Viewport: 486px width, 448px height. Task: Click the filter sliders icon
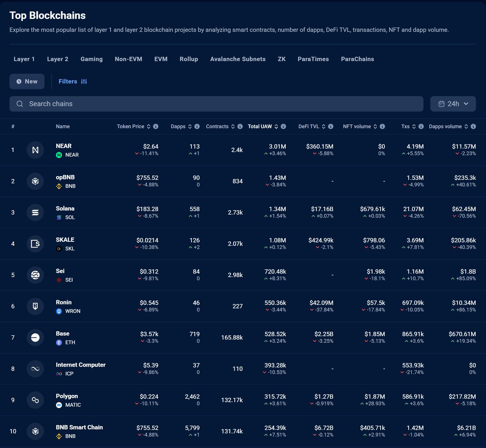(84, 81)
